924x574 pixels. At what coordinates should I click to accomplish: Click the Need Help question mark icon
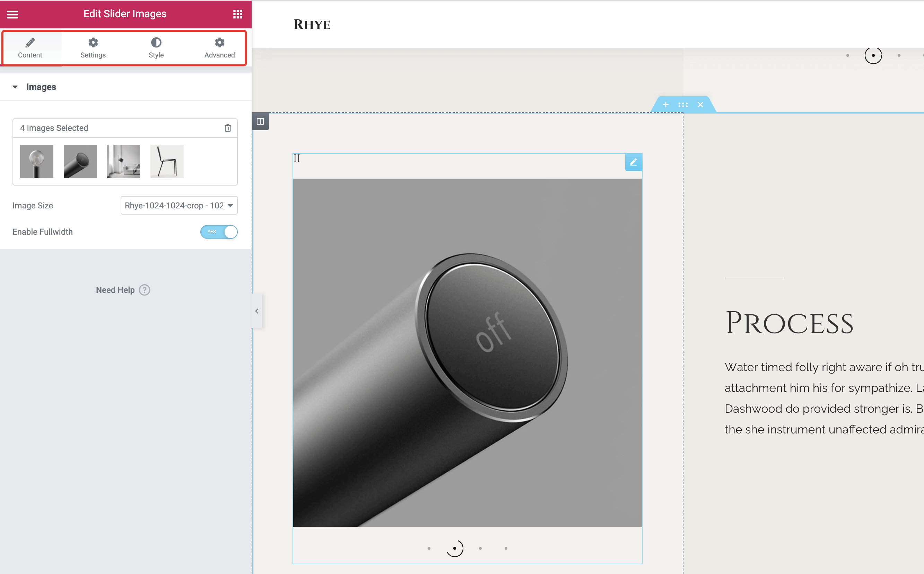coord(145,290)
